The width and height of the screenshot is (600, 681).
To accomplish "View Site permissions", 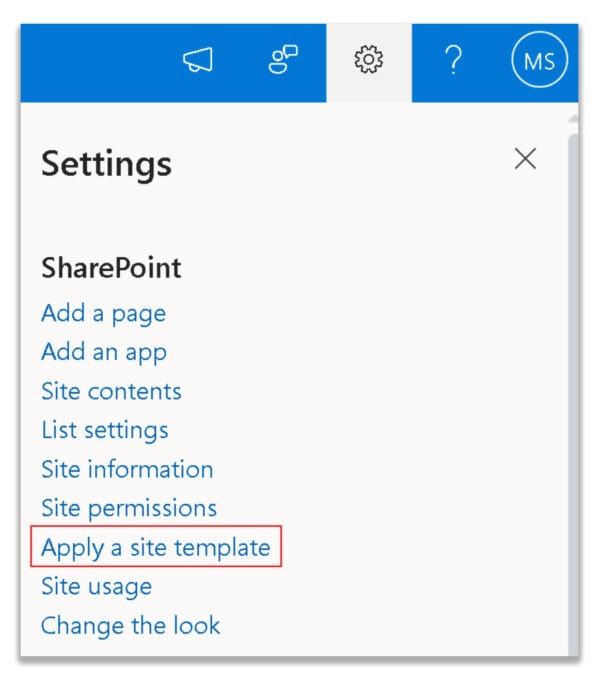I will (x=129, y=508).
